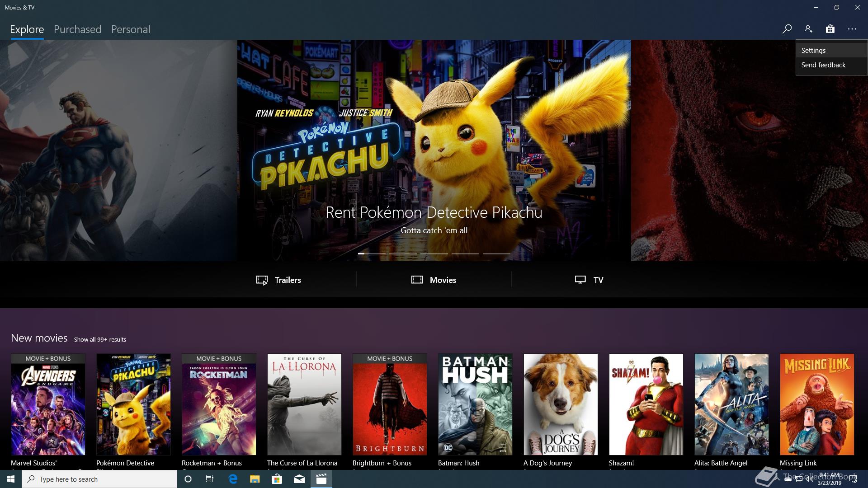868x488 pixels.
Task: Open the search magnifier in Movies & TV
Action: click(787, 29)
